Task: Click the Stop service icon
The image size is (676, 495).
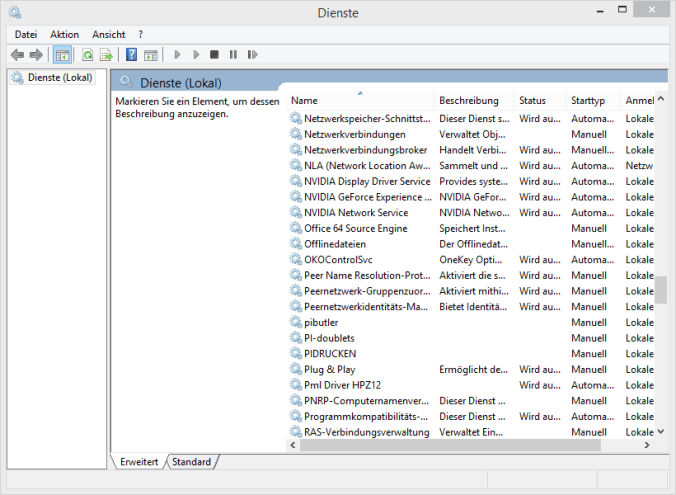Action: click(x=214, y=55)
